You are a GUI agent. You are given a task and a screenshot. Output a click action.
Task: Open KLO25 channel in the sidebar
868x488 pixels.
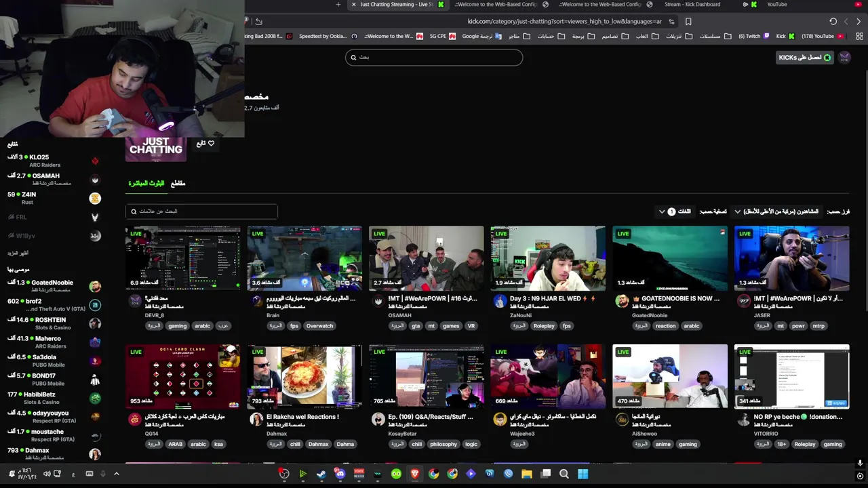point(53,161)
